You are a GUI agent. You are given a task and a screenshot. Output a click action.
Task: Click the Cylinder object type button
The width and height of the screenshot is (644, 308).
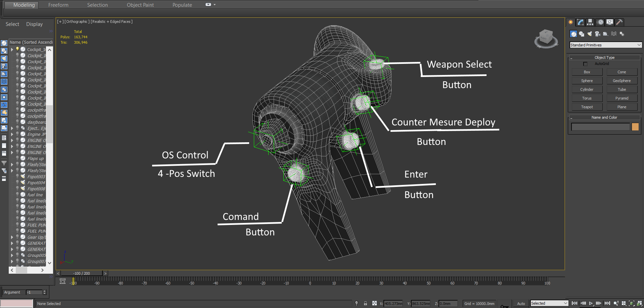[x=587, y=89]
